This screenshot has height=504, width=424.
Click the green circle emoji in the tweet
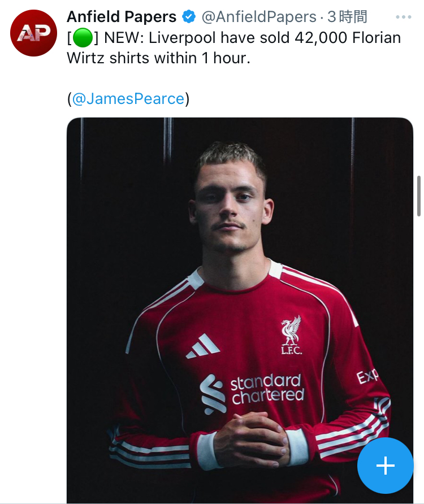[x=83, y=38]
